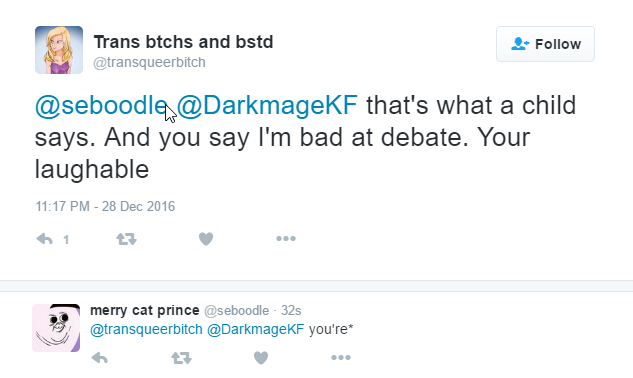Retweet the main tweet
Viewport: 633px width, 378px height.
(126, 239)
